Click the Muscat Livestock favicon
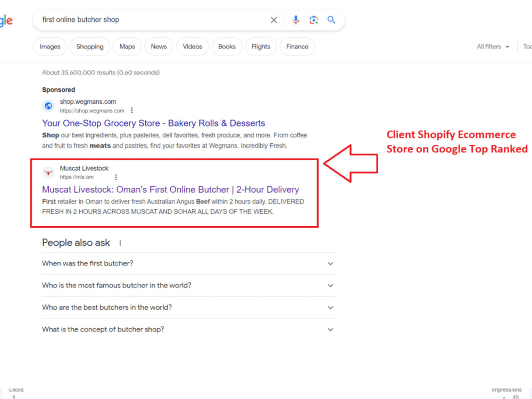Viewport: 532px width, 399px height. click(48, 172)
